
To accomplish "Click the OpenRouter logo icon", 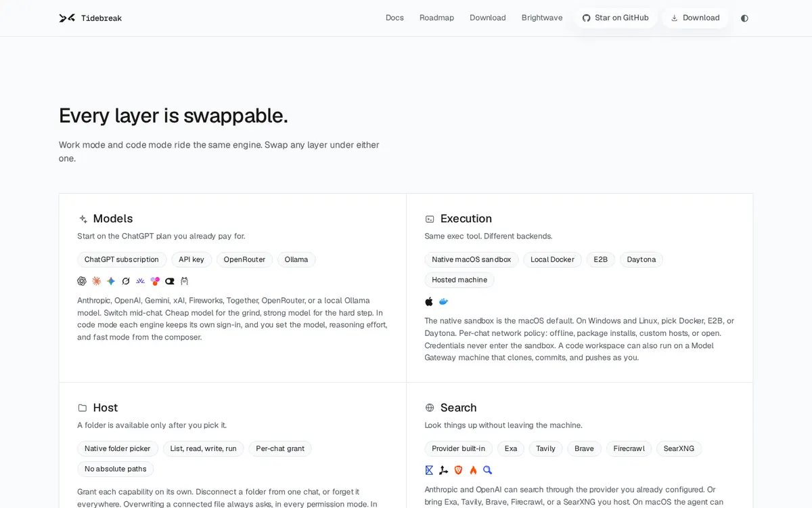I will point(170,281).
